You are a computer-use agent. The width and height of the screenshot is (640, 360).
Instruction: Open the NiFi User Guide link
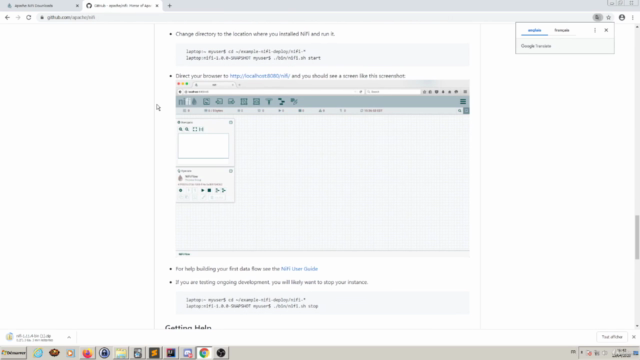pyautogui.click(x=299, y=269)
